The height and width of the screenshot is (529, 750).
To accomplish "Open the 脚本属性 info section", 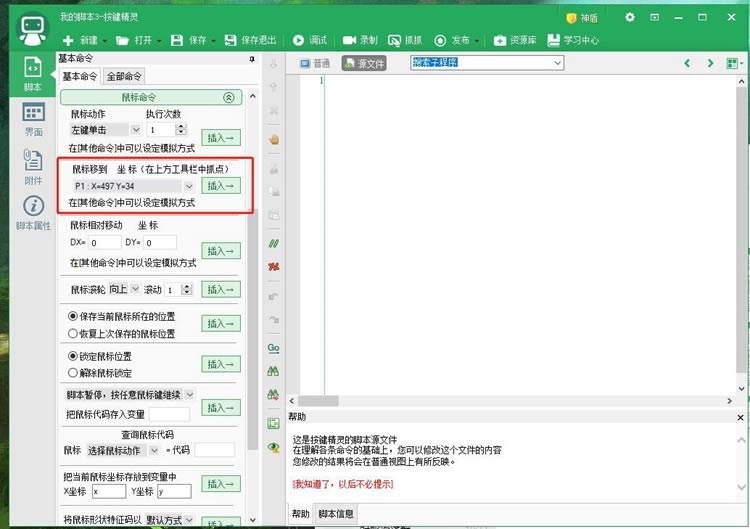I will (32, 212).
